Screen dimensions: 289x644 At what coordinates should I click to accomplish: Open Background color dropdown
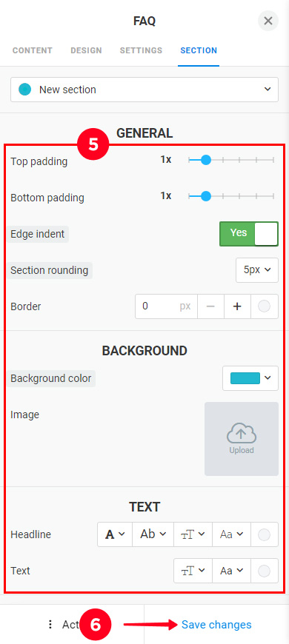click(250, 378)
